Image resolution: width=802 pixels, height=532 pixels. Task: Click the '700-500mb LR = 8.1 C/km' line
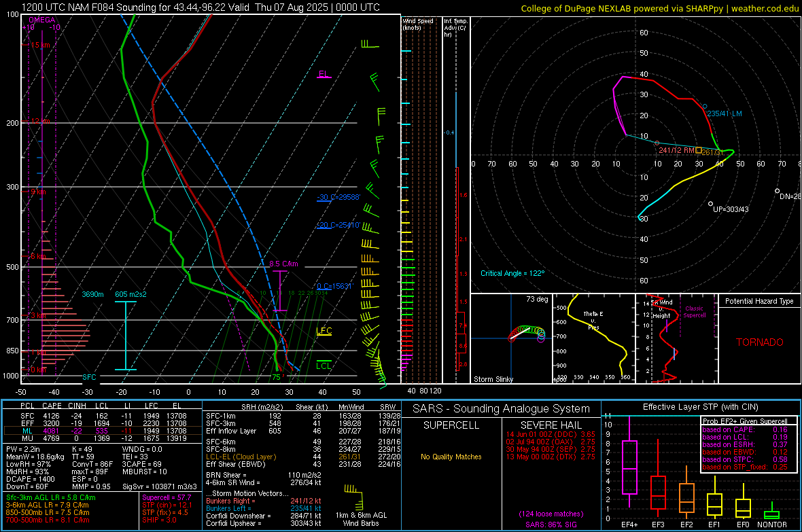coord(48,520)
